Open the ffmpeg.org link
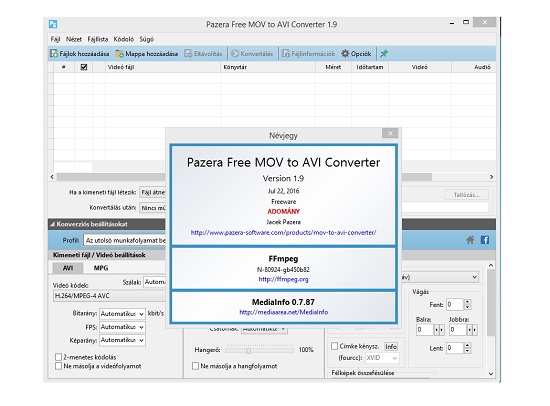 [x=283, y=279]
